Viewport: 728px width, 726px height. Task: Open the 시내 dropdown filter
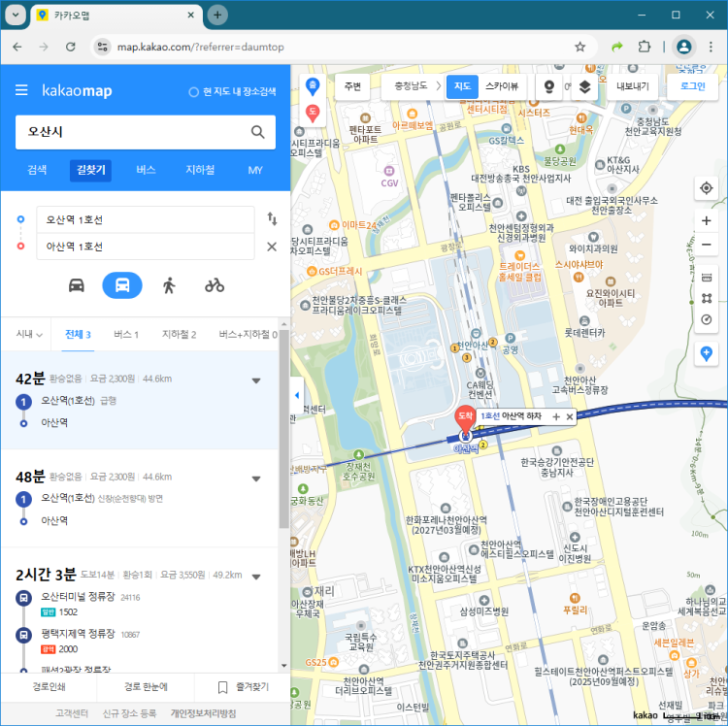pos(29,334)
